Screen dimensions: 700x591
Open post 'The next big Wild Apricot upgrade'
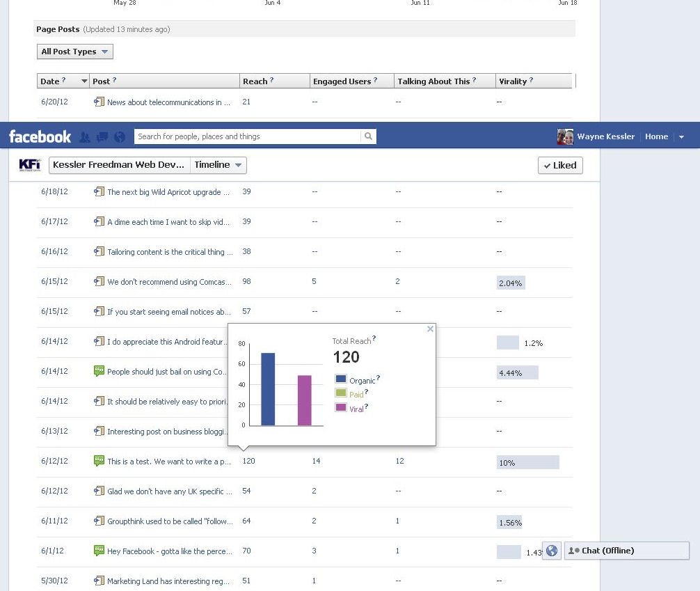click(168, 192)
